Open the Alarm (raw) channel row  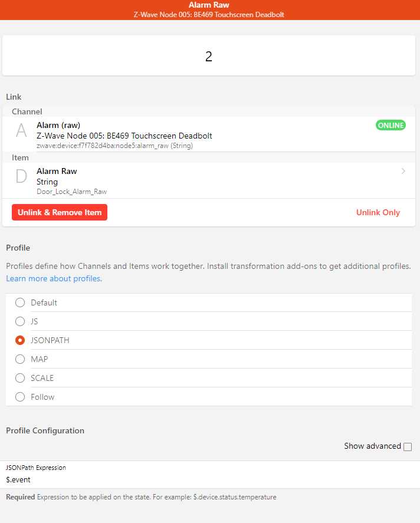[177, 134]
